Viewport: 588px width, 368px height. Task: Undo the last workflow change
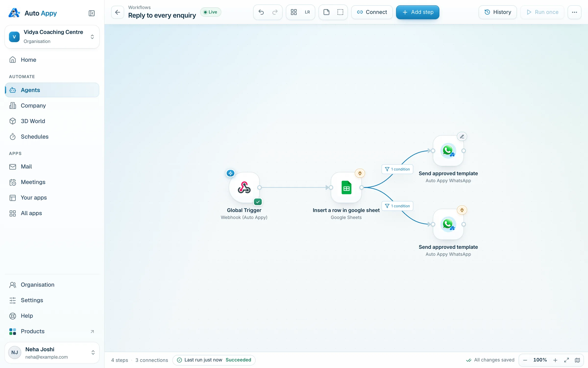coord(261,12)
